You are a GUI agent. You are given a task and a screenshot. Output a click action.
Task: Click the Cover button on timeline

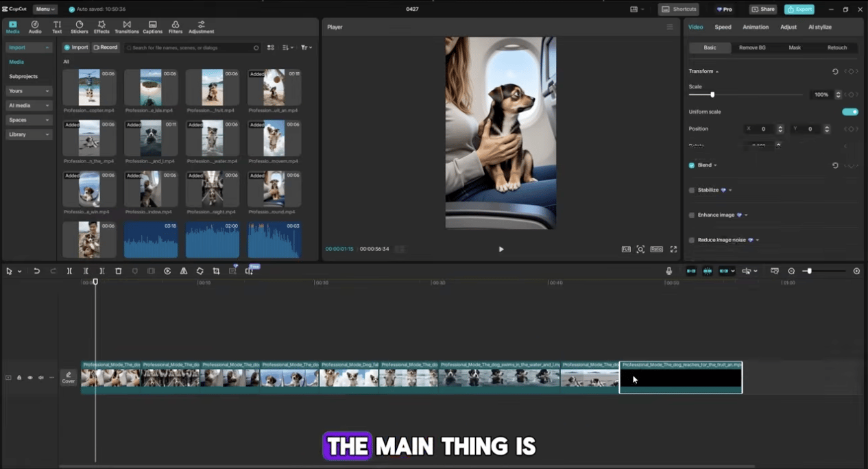(69, 378)
